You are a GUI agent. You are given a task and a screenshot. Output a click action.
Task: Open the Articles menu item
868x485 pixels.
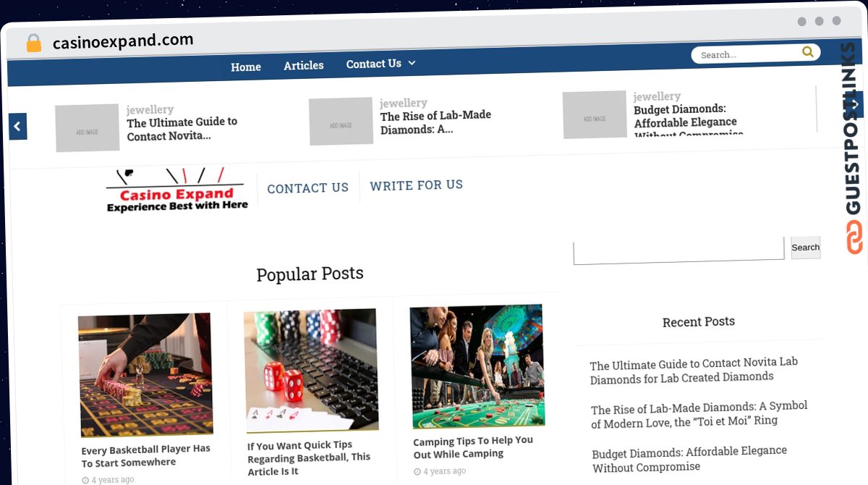304,65
